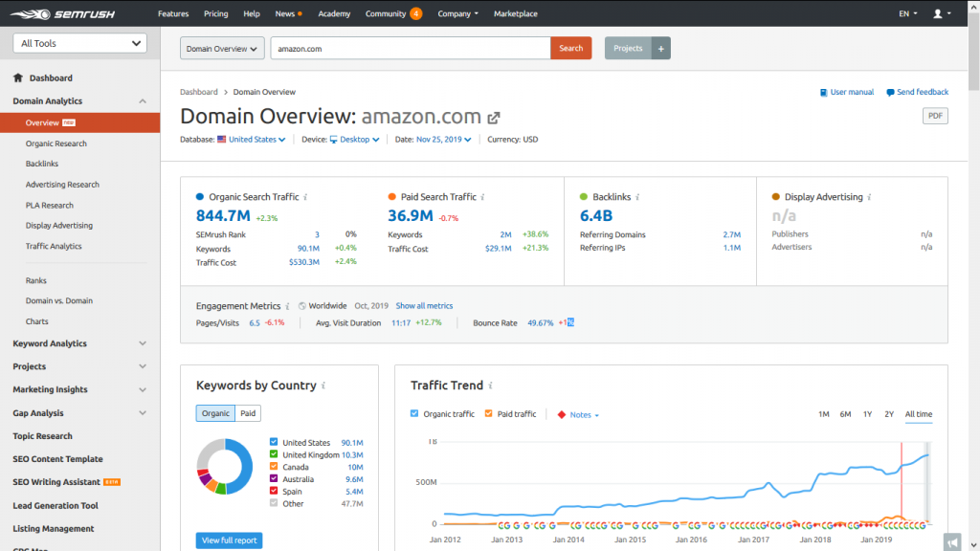Open the Marketplace menu item

516,13
